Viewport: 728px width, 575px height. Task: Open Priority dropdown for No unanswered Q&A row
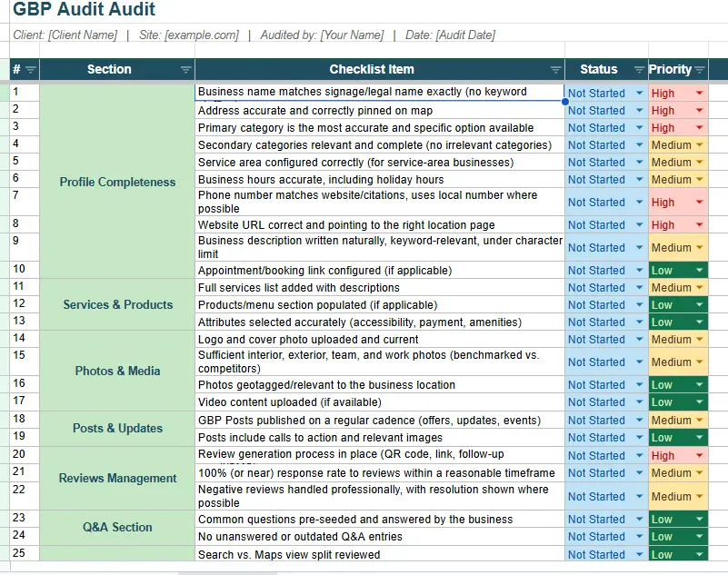click(699, 537)
